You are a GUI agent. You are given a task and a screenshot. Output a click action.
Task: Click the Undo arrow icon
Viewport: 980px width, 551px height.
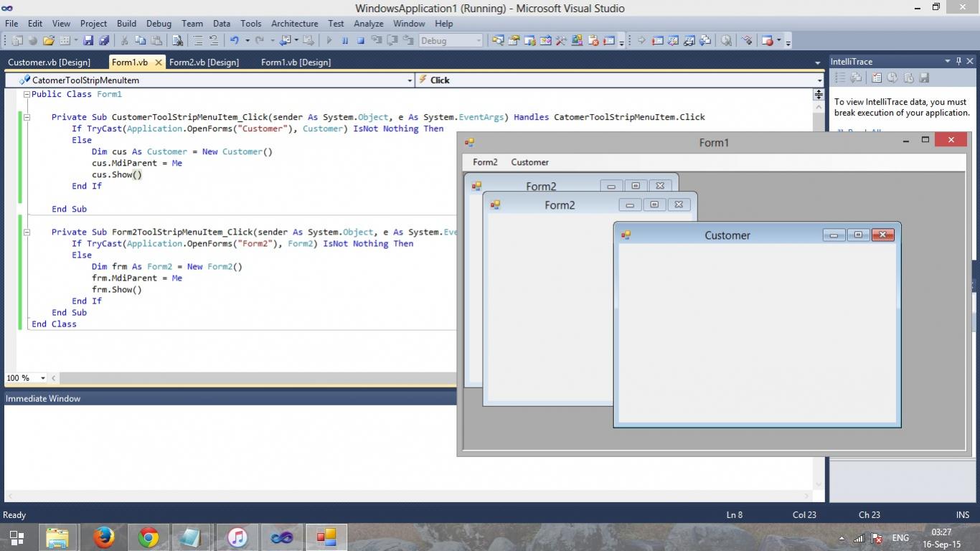(234, 41)
